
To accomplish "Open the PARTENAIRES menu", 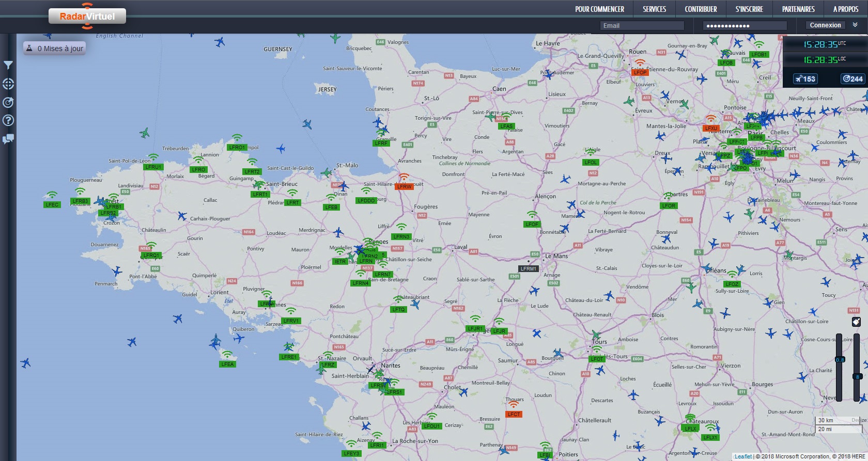I will tap(798, 9).
